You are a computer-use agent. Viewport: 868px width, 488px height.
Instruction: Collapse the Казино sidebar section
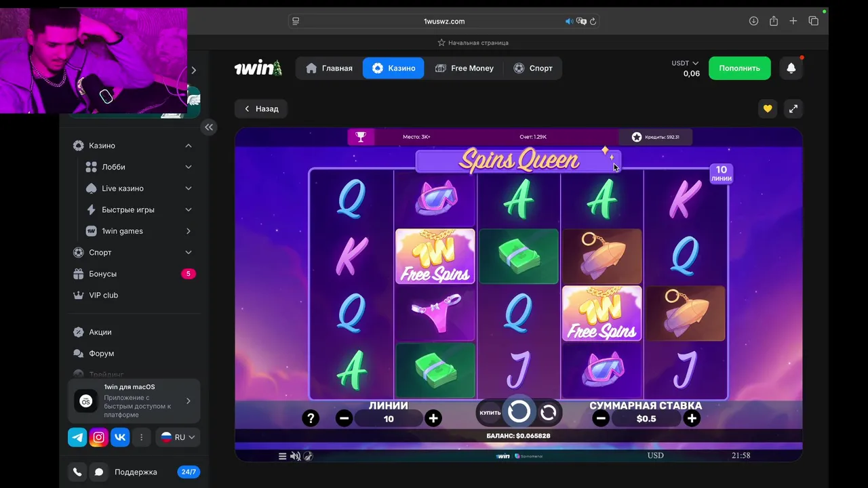pos(189,146)
